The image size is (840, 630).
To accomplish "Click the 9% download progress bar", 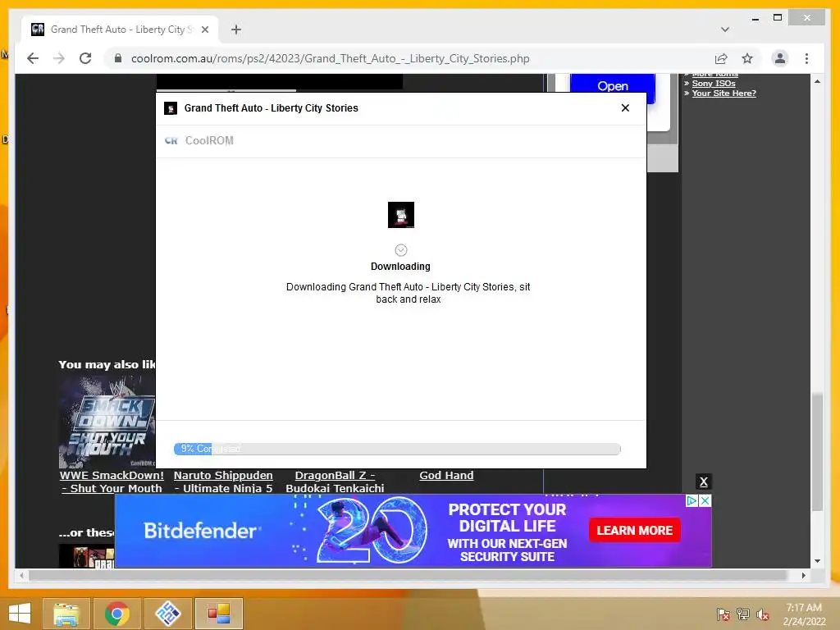I will [x=397, y=449].
